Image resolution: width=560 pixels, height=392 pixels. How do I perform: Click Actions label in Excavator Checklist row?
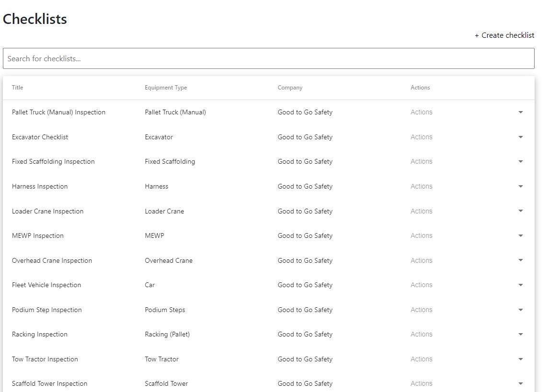tap(422, 137)
